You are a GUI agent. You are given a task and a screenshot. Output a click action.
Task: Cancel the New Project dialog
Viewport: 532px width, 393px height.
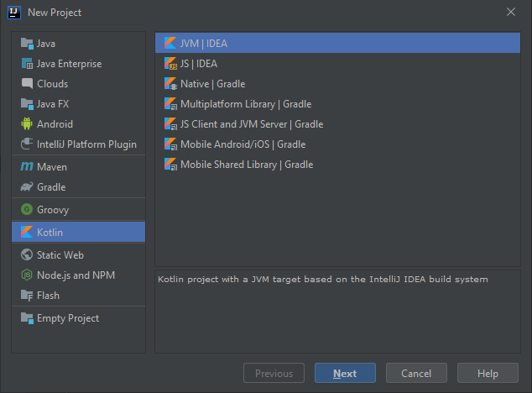[x=416, y=374]
